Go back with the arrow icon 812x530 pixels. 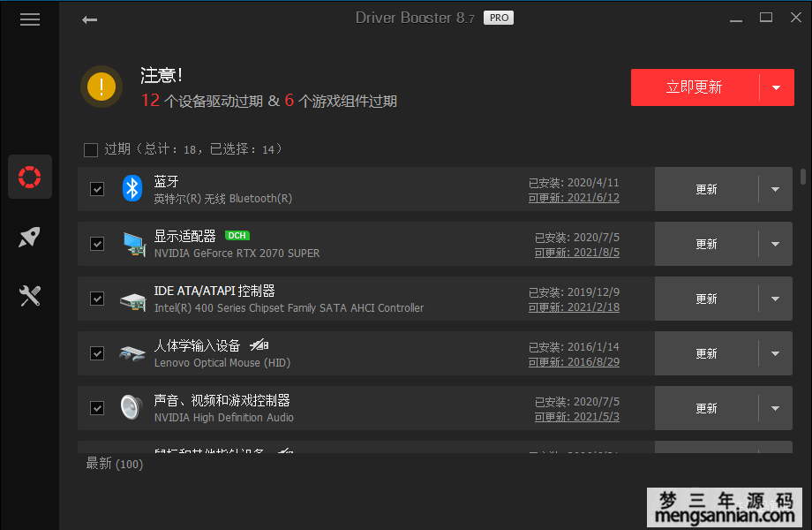point(90,19)
